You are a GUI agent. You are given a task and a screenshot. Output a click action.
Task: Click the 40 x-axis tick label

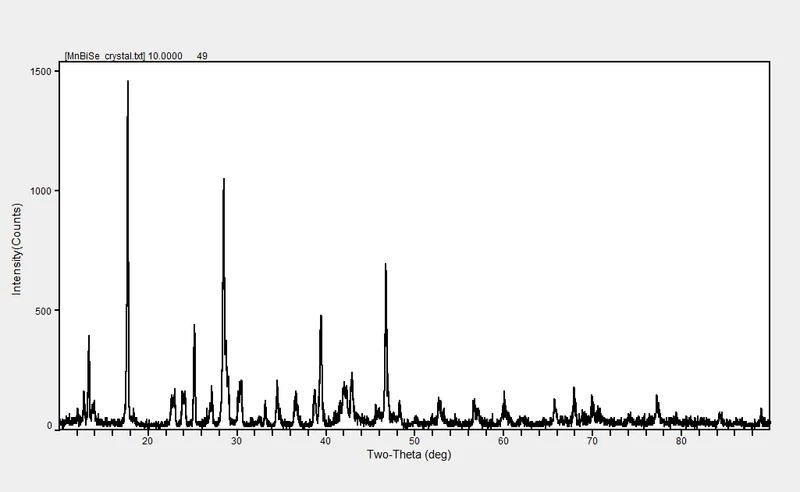(326, 441)
